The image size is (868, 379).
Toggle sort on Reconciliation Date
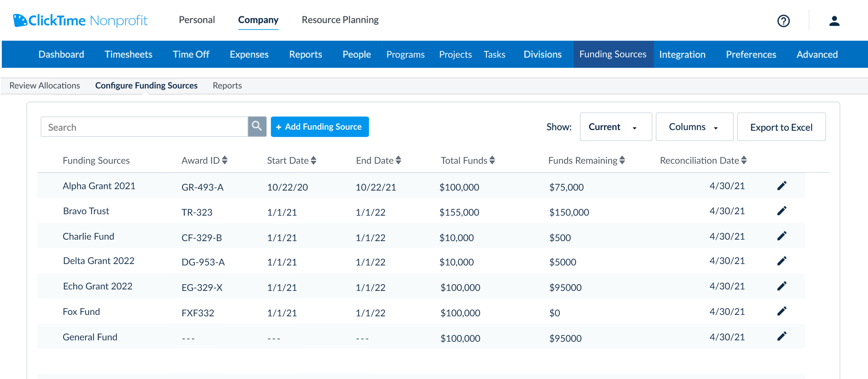744,160
